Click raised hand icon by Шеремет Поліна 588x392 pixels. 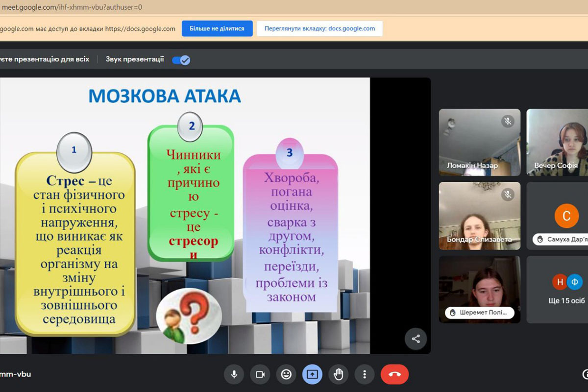coord(453,313)
